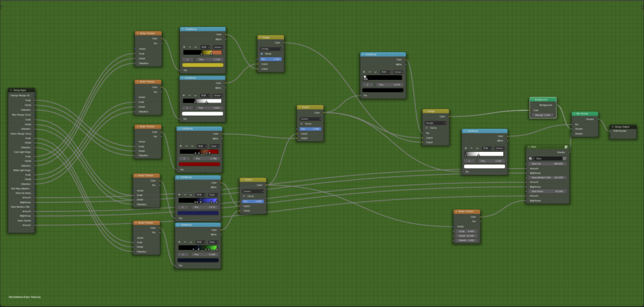The width and height of the screenshot is (644, 307).
Task: Remove a color stop from the yellow-orange ColorRamp
Action: [x=190, y=47]
